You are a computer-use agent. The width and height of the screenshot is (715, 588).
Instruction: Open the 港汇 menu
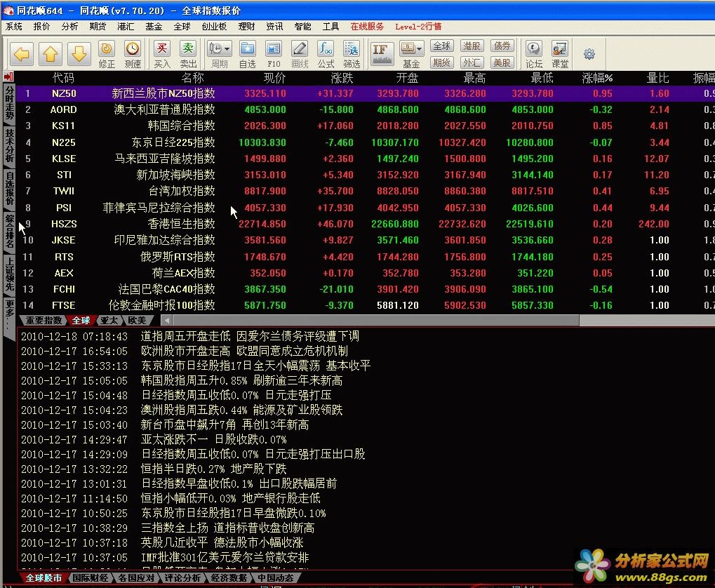click(126, 27)
